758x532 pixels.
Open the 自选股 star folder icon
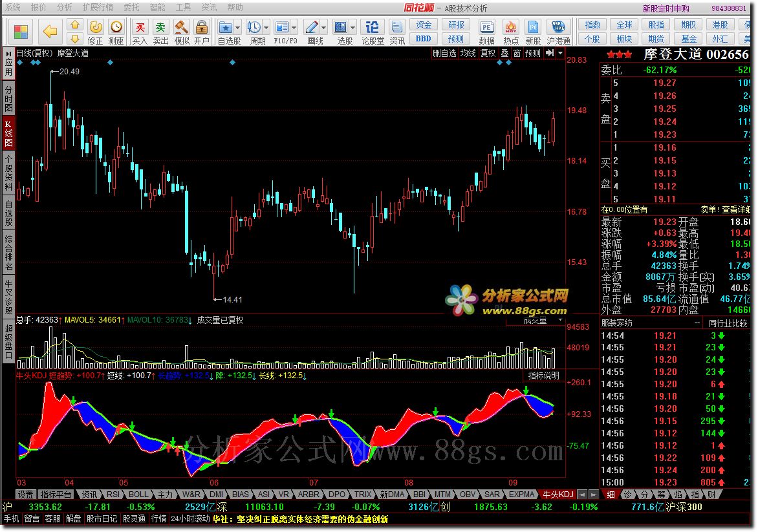click(x=225, y=27)
